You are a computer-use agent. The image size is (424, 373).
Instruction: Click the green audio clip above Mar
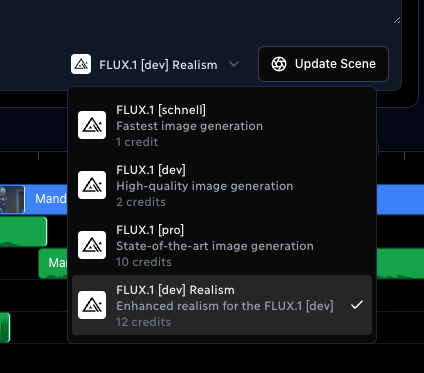click(23, 231)
